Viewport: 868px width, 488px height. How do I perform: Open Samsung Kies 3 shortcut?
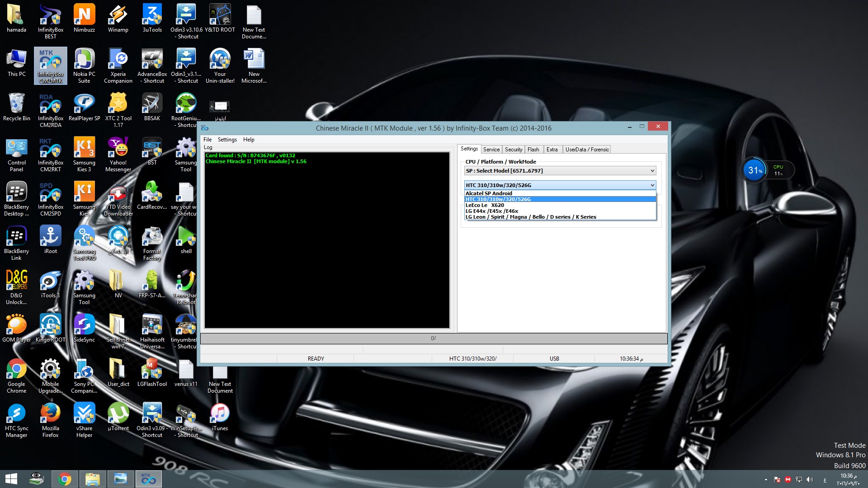(x=84, y=155)
